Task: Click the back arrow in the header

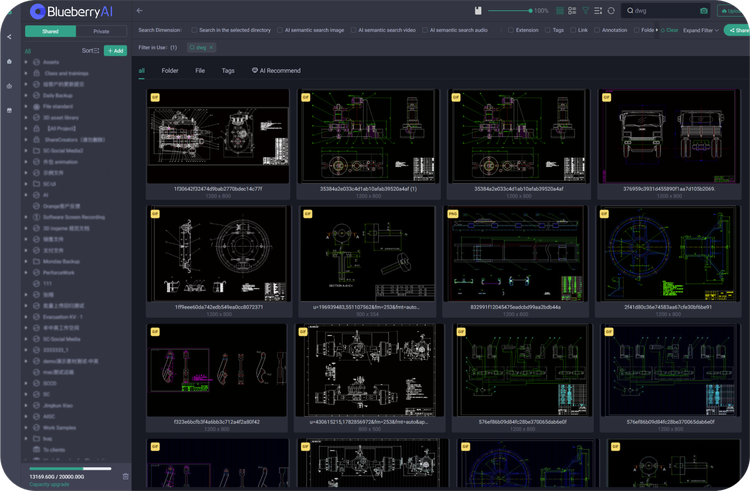Action: coord(140,11)
